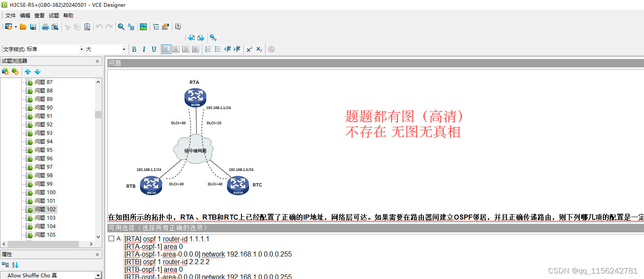The height and width of the screenshot is (279, 644).
Task: Check the checkbox for answer option A
Action: (x=112, y=239)
